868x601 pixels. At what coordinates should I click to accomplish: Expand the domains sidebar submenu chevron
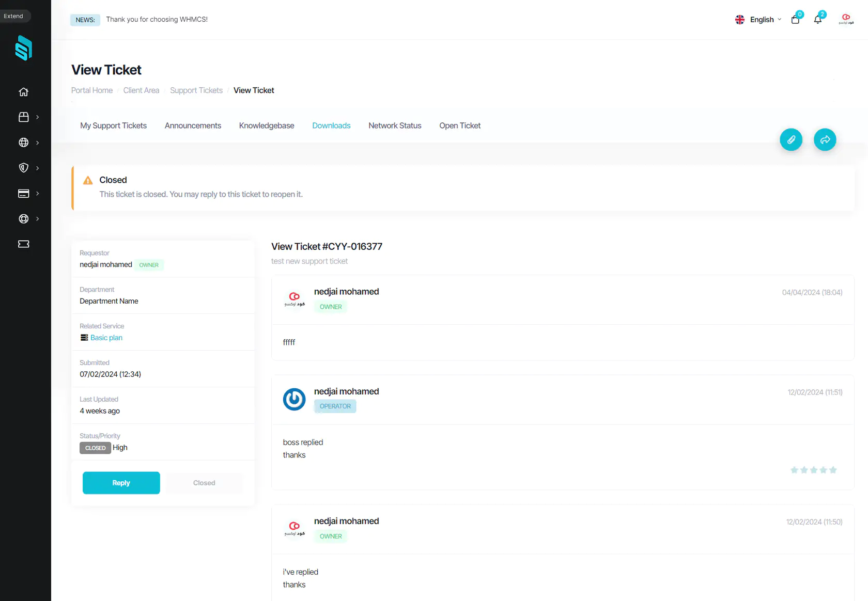coord(38,143)
